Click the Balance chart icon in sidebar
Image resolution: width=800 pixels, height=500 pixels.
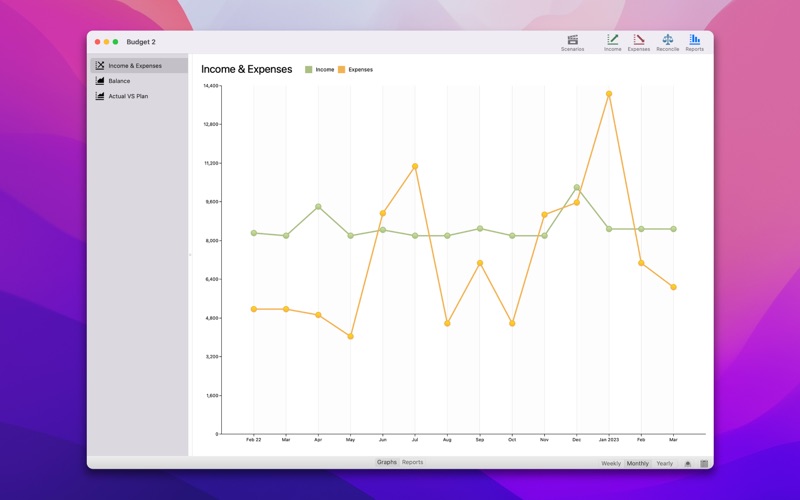click(x=100, y=81)
